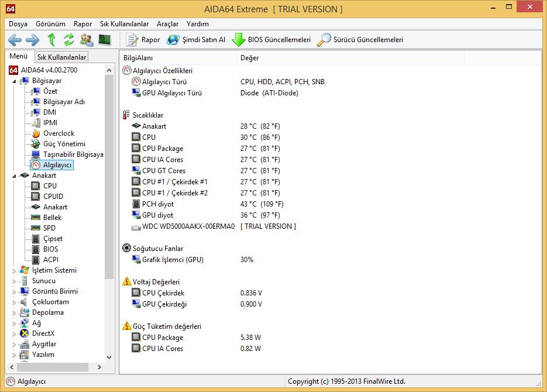Select CPUID item under Anakart
The image size is (547, 392).
(53, 197)
